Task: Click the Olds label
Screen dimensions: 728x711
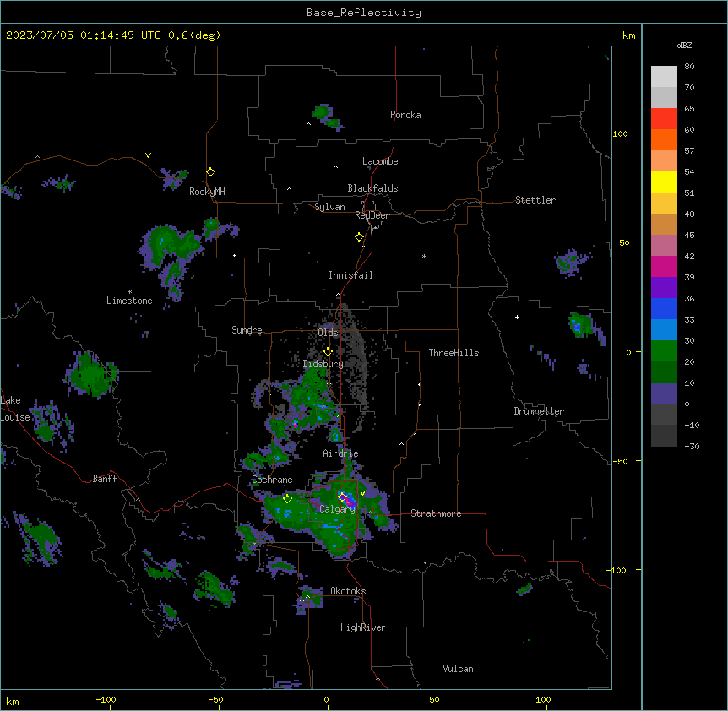Action: [x=328, y=333]
